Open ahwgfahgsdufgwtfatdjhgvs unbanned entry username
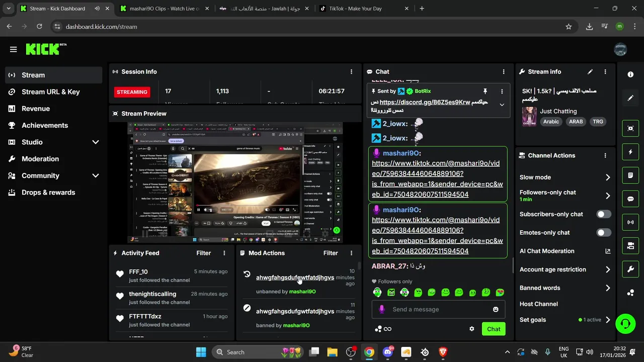The width and height of the screenshot is (644, 362). (295, 278)
